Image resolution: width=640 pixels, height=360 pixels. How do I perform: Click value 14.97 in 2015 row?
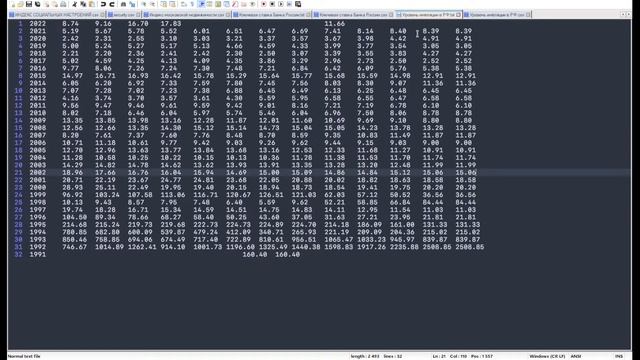[72, 76]
